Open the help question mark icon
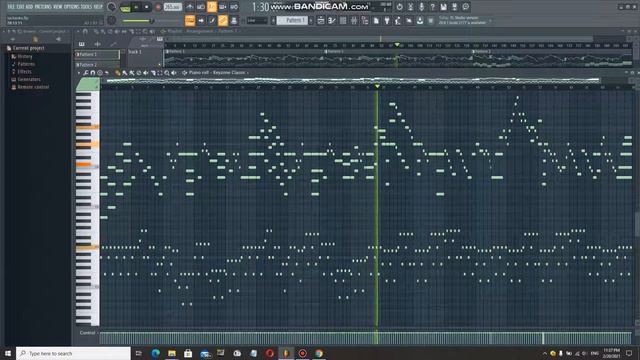Image resolution: width=640 pixels, height=360 pixels. (x=432, y=7)
